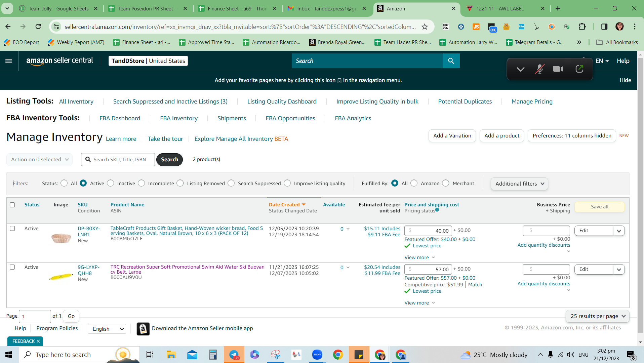The height and width of the screenshot is (363, 644).
Task: Open the FBA Inventory tool link
Action: click(179, 118)
